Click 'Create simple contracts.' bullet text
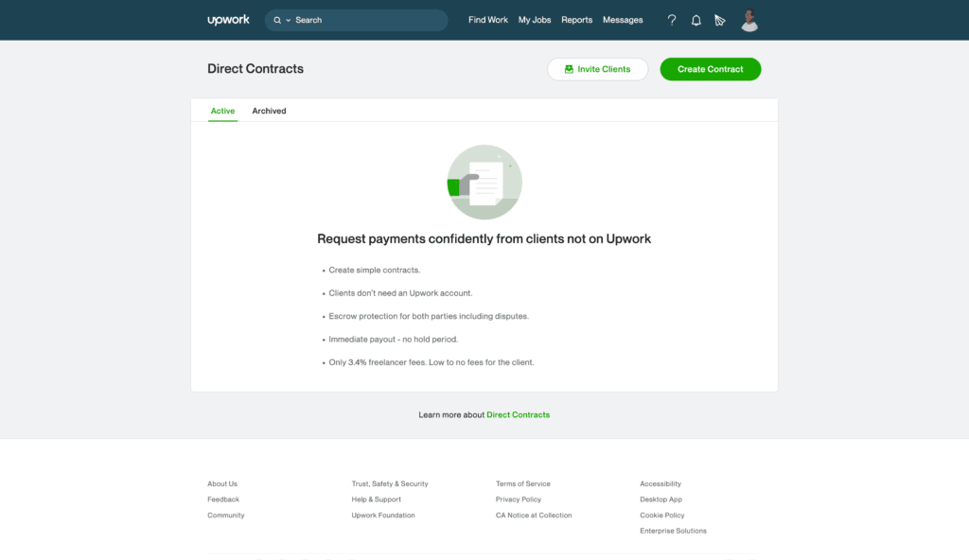The width and height of the screenshot is (969, 560). [x=375, y=271]
